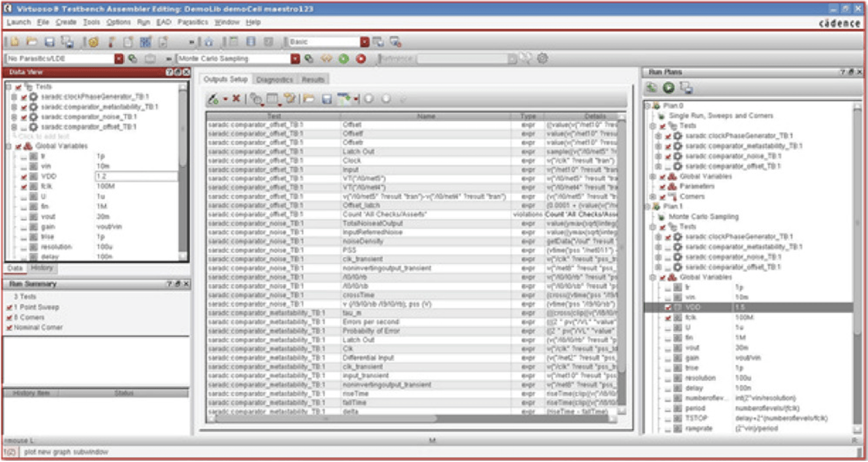Click the workspace icon right of the Basic dropdown

[x=378, y=42]
